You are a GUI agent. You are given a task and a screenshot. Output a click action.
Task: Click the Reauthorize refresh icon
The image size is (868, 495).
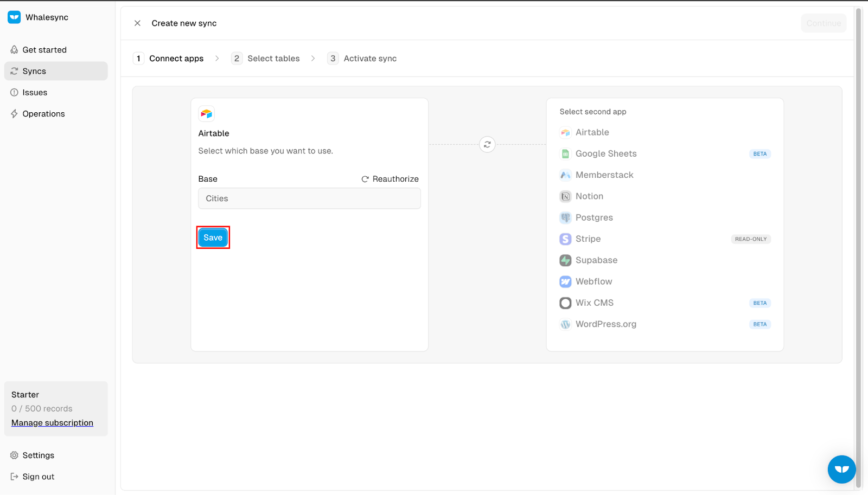pos(365,179)
